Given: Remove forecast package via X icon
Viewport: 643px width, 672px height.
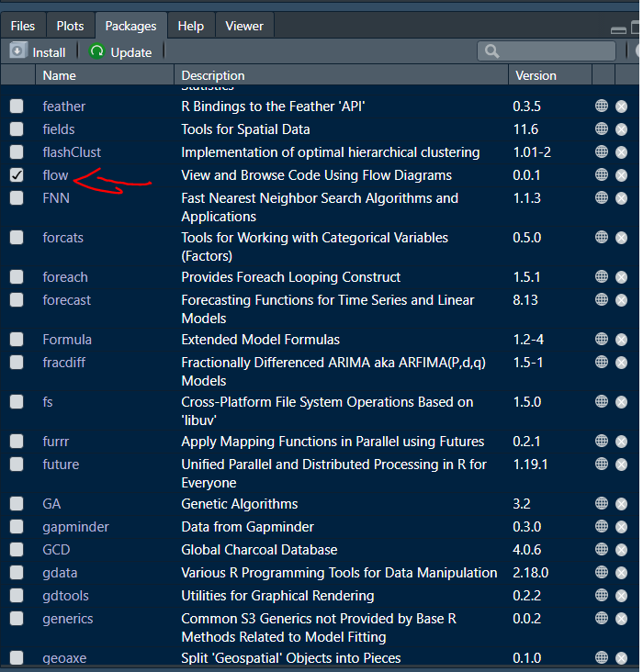Looking at the screenshot, I should (621, 300).
